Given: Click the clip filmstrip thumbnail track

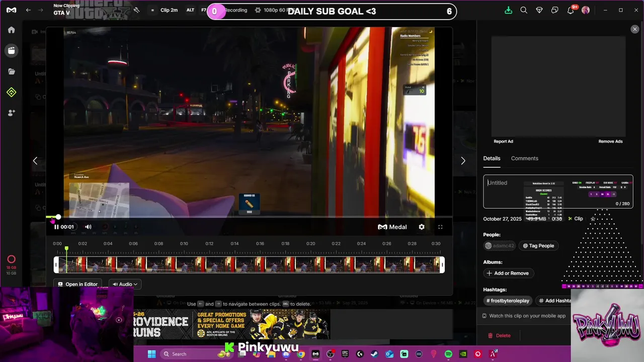Looking at the screenshot, I should pos(249,265).
